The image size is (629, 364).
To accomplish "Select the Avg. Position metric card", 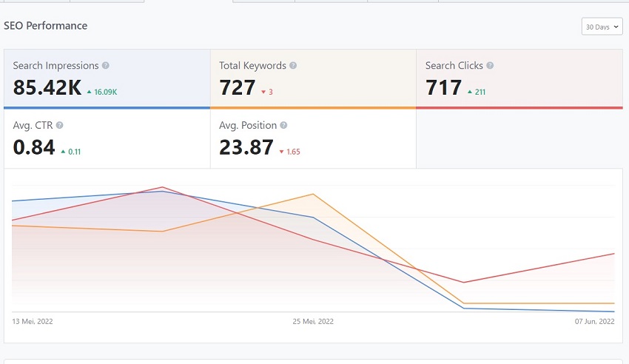I will click(313, 138).
